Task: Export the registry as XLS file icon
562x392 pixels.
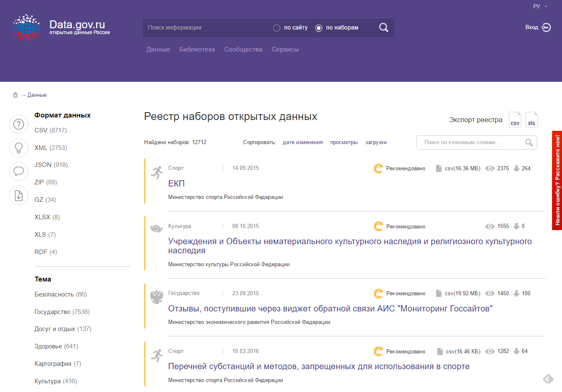Action: [531, 120]
